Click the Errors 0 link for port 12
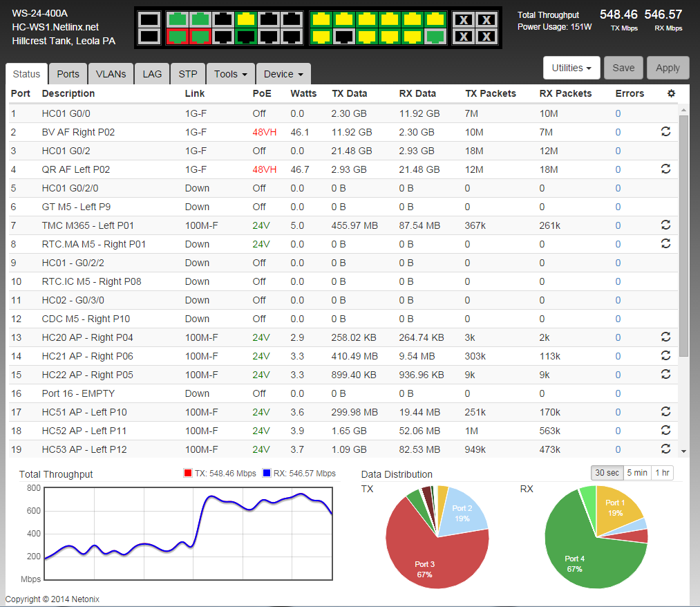 [x=618, y=319]
